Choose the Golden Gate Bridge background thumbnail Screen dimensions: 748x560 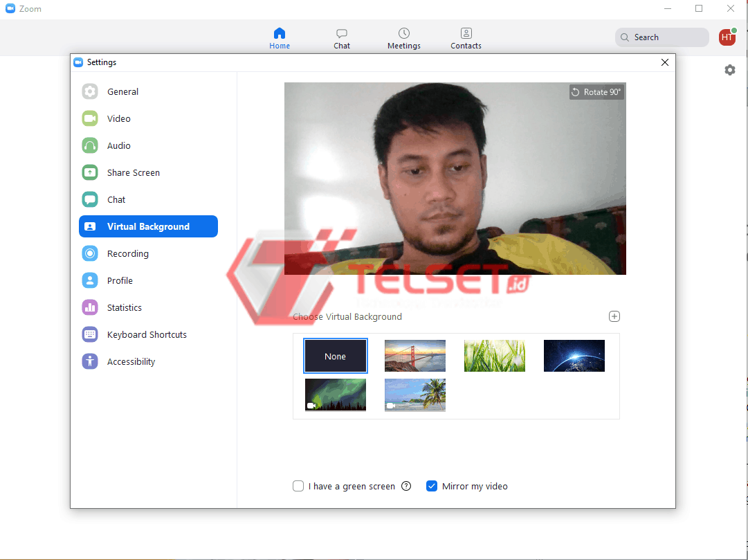(415, 356)
